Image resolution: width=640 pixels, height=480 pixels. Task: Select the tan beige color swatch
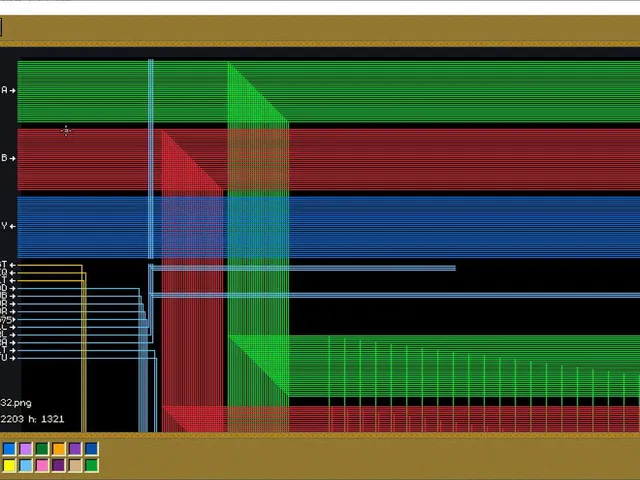75,465
